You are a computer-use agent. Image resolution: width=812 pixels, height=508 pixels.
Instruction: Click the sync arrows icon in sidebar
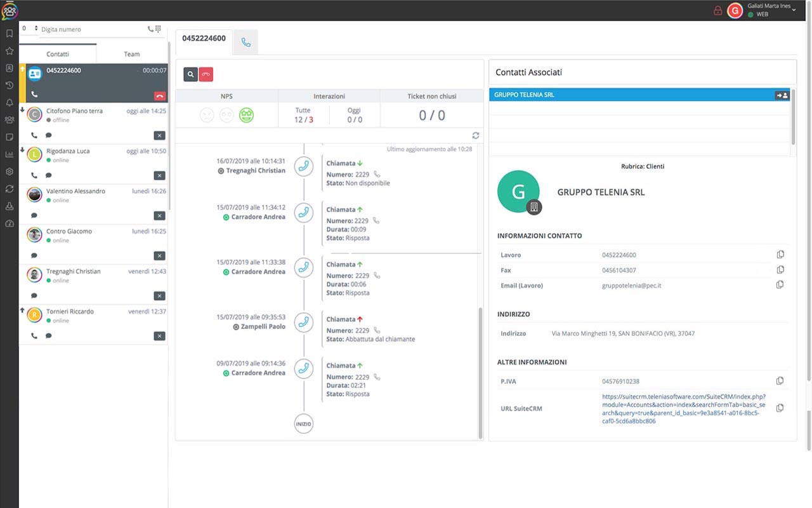(x=10, y=189)
